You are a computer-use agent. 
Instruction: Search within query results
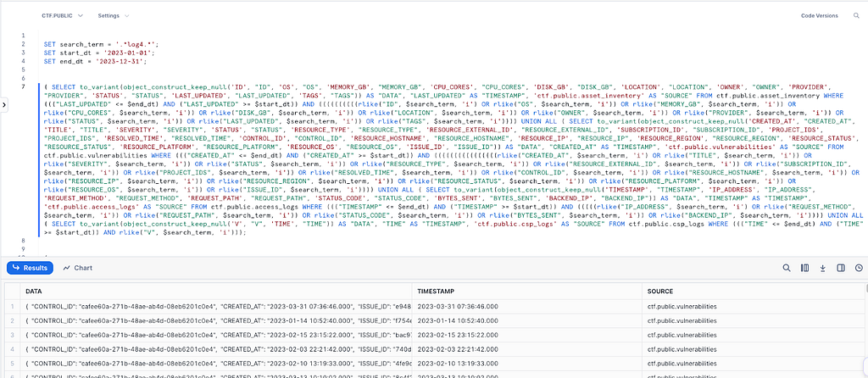pos(786,268)
